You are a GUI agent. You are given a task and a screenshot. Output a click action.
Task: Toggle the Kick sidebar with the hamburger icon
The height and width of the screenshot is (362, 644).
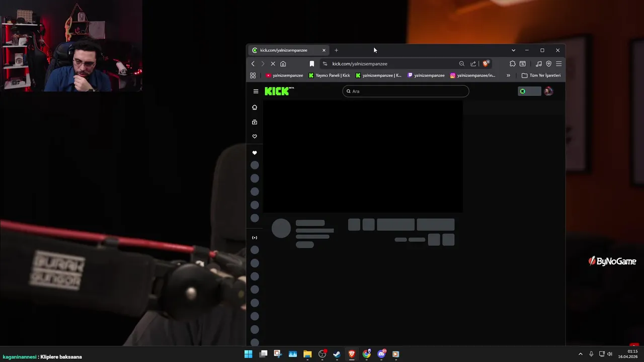coord(256,91)
